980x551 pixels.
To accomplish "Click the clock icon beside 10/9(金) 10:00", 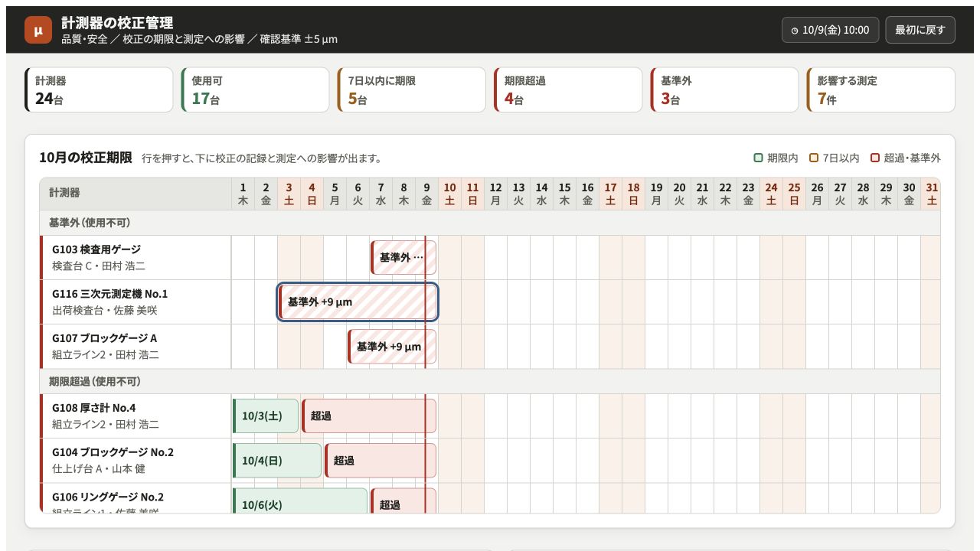I will tap(795, 31).
